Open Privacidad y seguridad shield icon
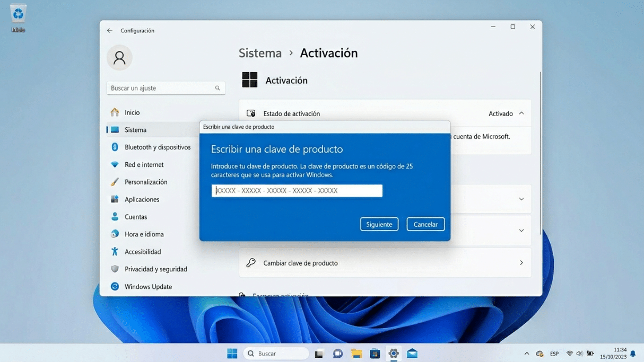 pyautogui.click(x=115, y=269)
